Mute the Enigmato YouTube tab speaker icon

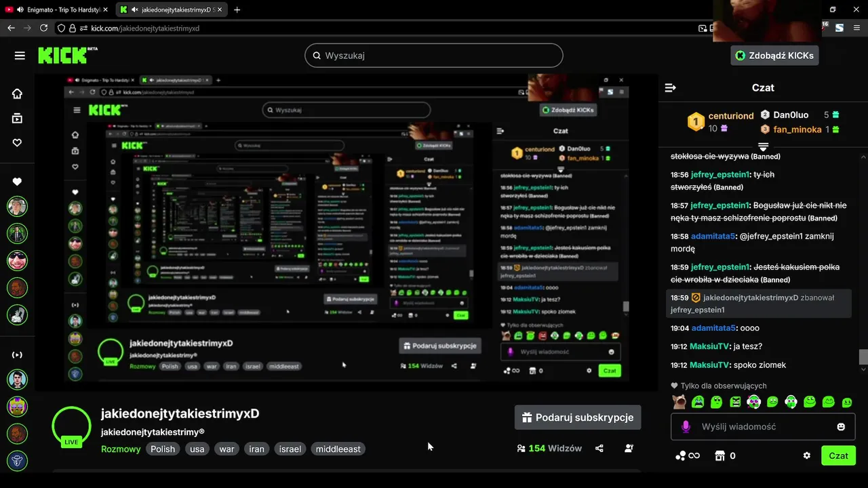click(20, 9)
